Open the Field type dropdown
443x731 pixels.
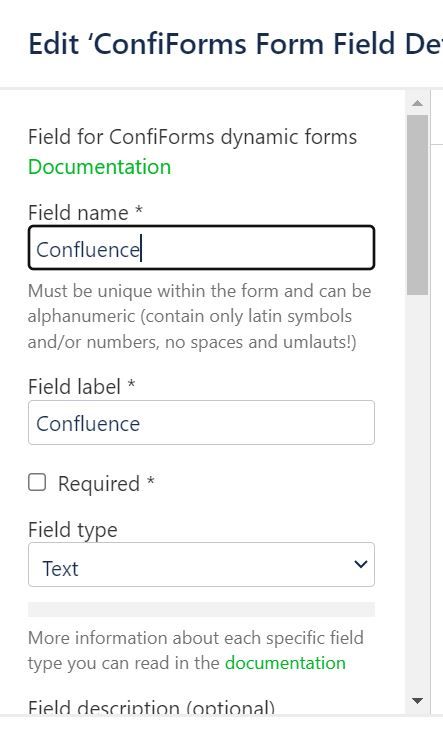point(201,565)
